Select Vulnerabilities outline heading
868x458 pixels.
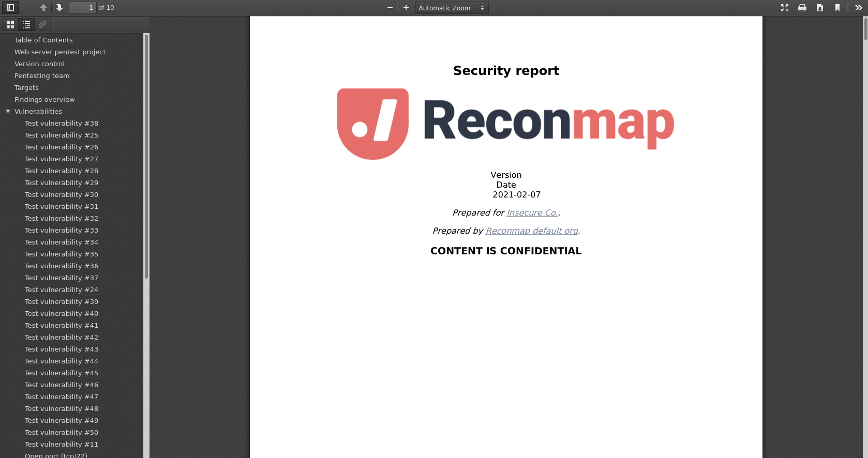[x=38, y=111]
